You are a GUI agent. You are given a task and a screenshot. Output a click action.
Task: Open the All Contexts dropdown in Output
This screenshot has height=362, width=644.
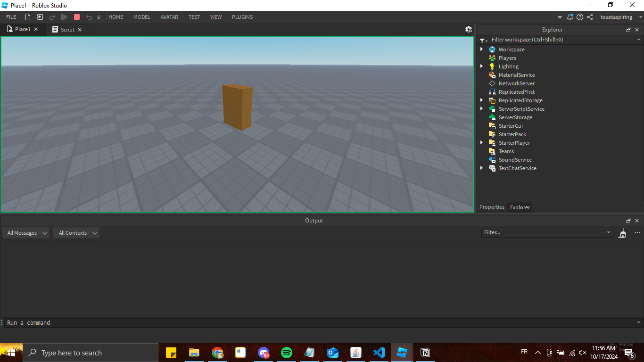click(76, 232)
